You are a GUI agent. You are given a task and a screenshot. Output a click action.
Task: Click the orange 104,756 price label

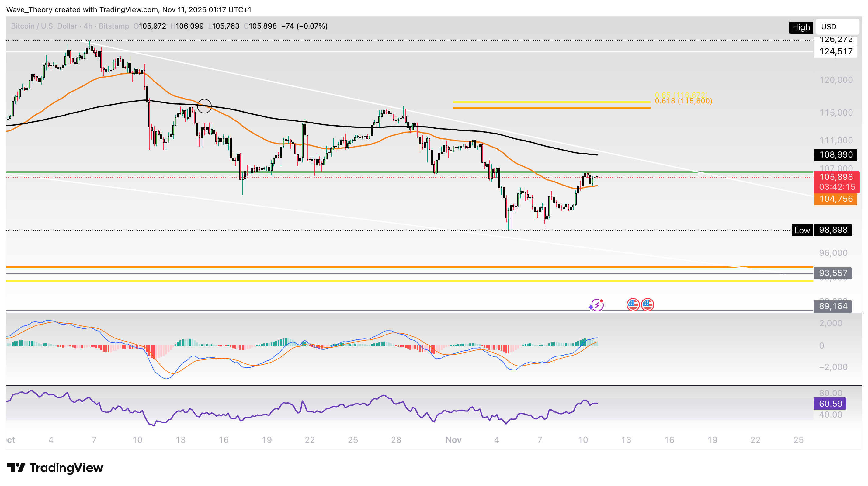coord(836,199)
